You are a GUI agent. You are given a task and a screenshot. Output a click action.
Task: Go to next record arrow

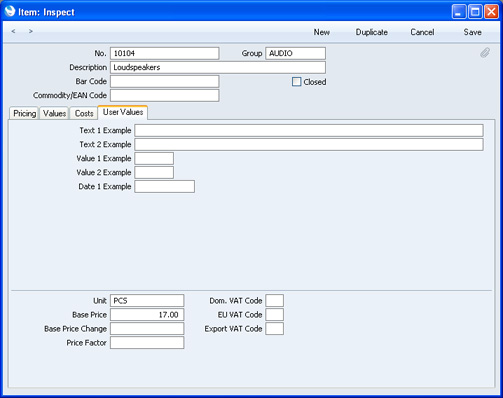coord(31,31)
